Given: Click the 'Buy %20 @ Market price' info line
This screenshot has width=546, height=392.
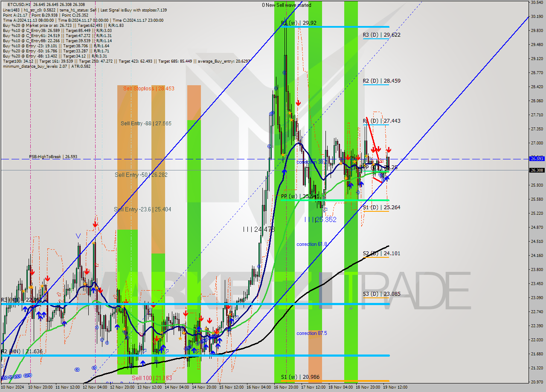Looking at the screenshot, I should (64, 25).
